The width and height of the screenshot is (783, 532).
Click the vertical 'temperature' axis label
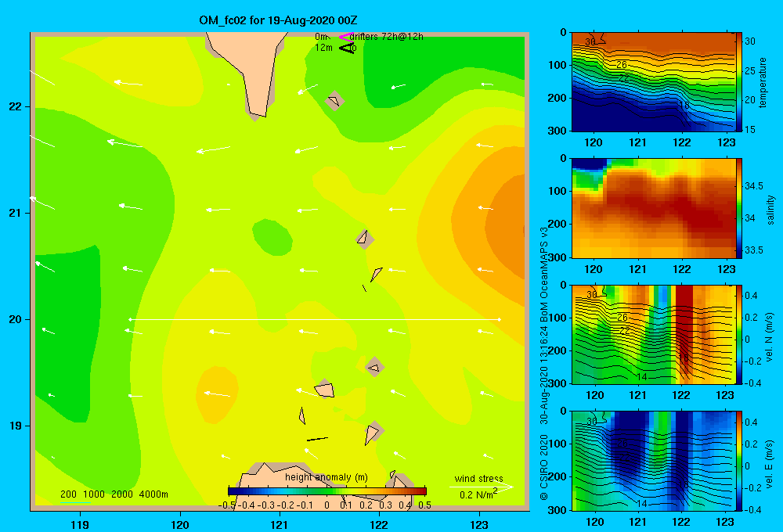tap(763, 82)
